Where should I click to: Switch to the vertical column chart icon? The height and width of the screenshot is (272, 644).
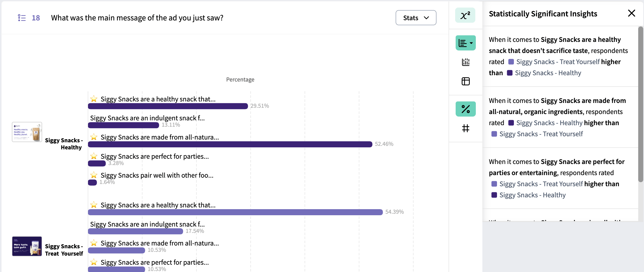465,62
